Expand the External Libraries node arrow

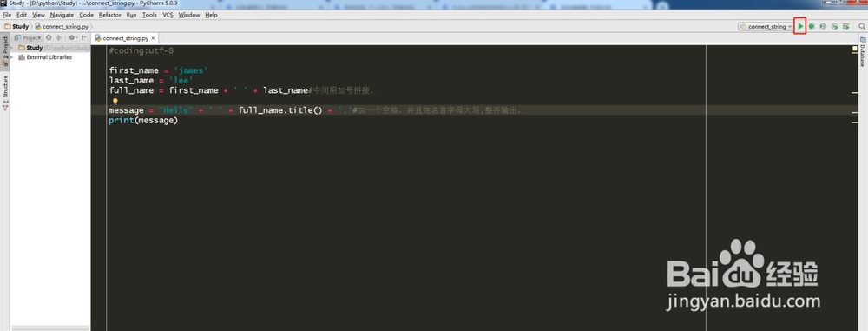pos(12,57)
